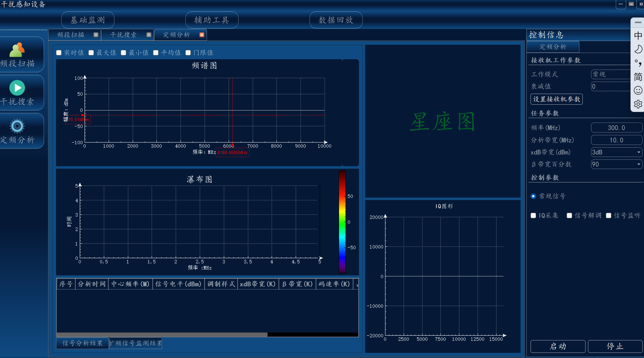Select the 常规信号 radio button
Image resolution: width=644 pixels, height=358 pixels.
(x=533, y=196)
